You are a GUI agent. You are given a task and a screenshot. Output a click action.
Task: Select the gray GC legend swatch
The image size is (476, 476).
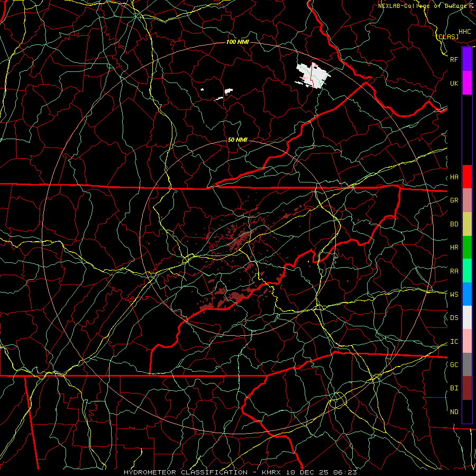pos(467,364)
